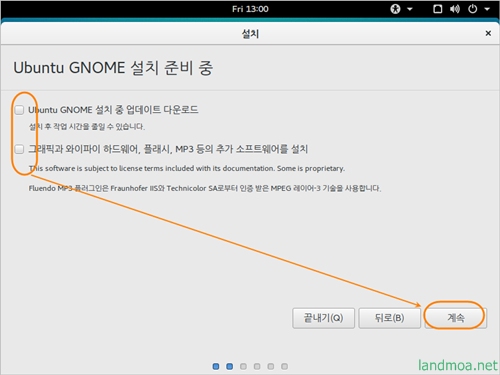Click the Fluendo MP3 플러그인 notice text
This screenshot has height=375, width=500.
[x=205, y=188]
